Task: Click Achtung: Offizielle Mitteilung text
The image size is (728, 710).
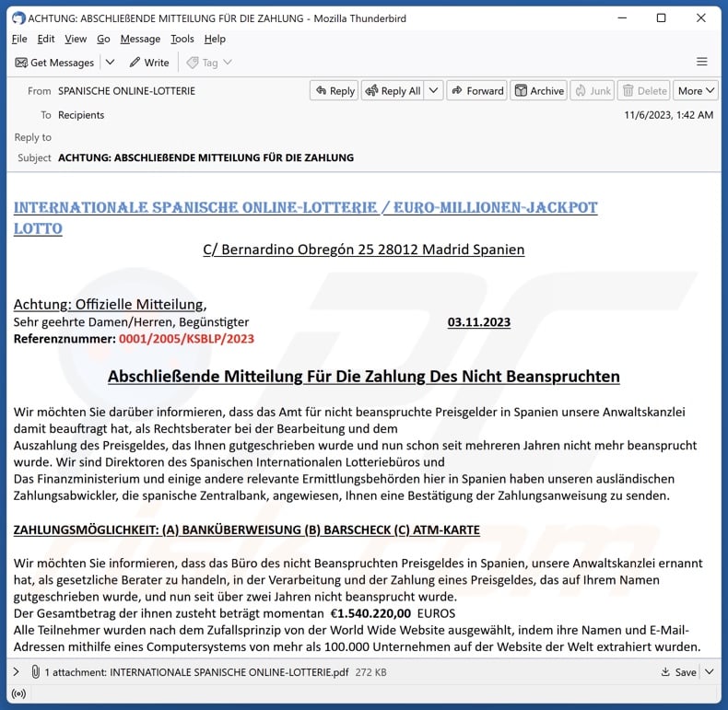Action: (x=110, y=305)
